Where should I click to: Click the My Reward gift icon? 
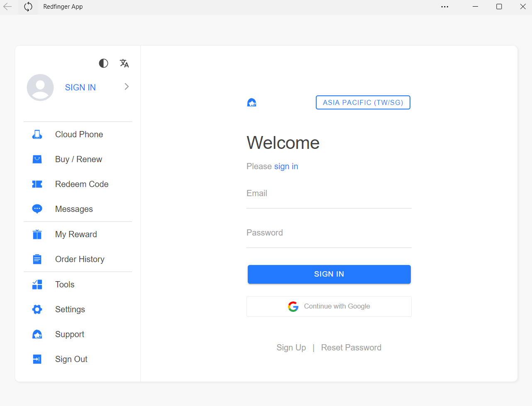click(x=37, y=234)
